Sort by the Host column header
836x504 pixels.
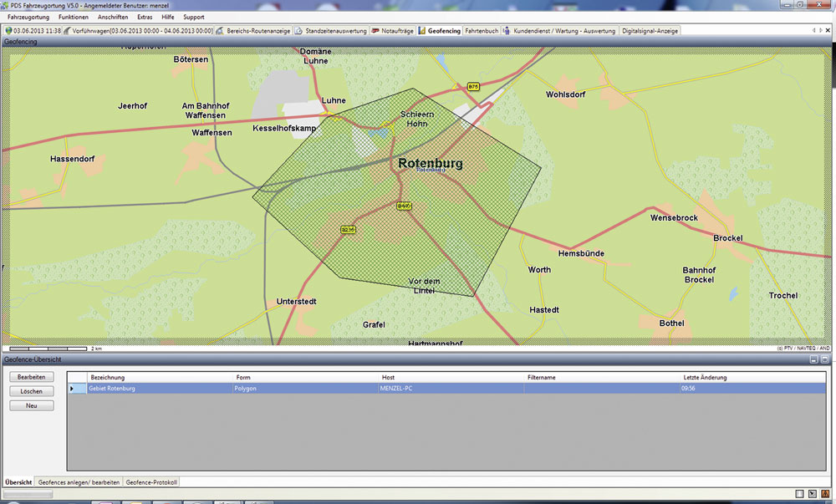(x=451, y=377)
